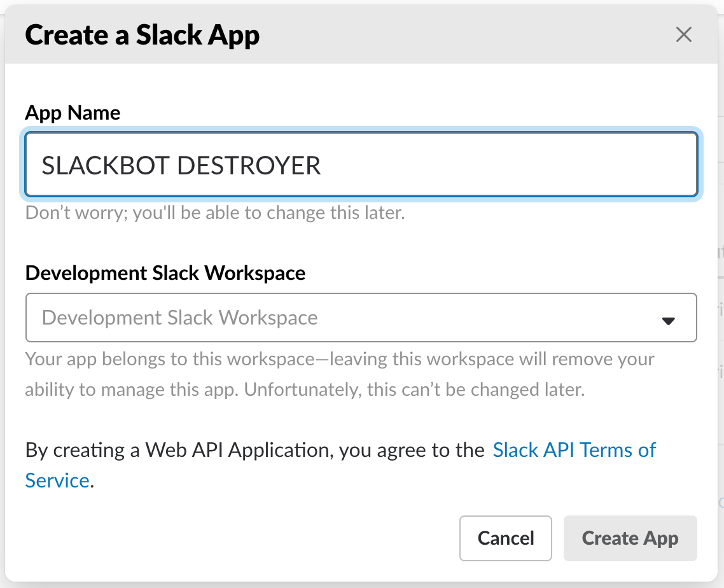
Task: Click the dialog title Create a Slack App
Action: coord(142,35)
